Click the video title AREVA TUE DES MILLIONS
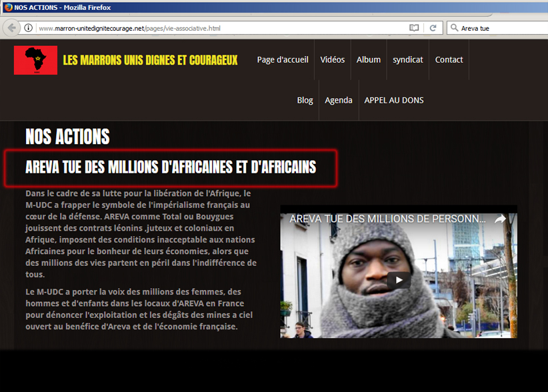This screenshot has width=548, height=392. (387, 219)
